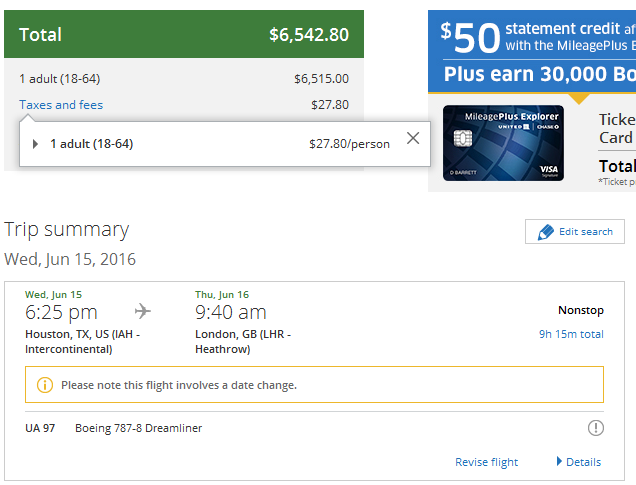Expand the flight Details section
Screen dimensions: 636x485
pos(579,462)
